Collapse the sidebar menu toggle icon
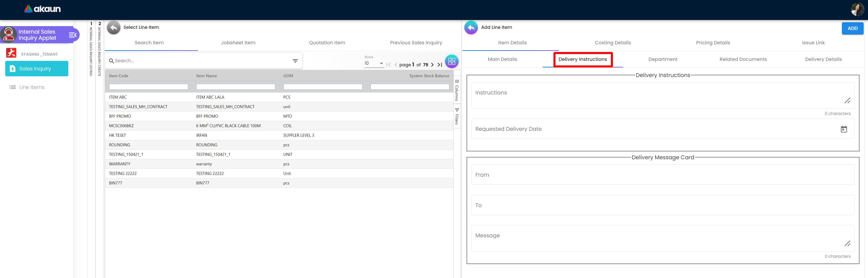868x278 pixels. pos(72,35)
